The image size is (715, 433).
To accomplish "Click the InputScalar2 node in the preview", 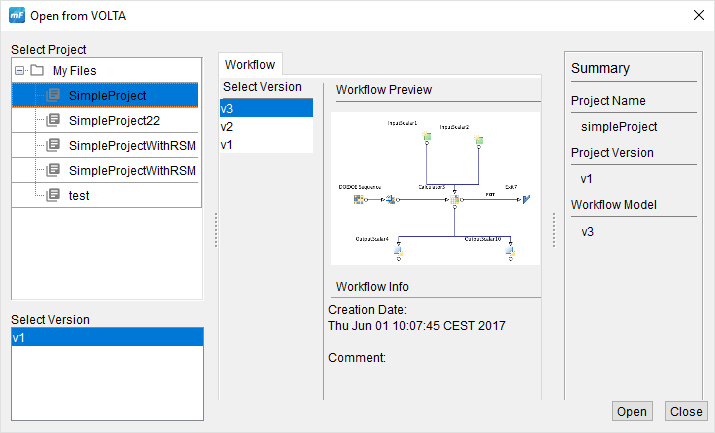I will click(x=478, y=139).
